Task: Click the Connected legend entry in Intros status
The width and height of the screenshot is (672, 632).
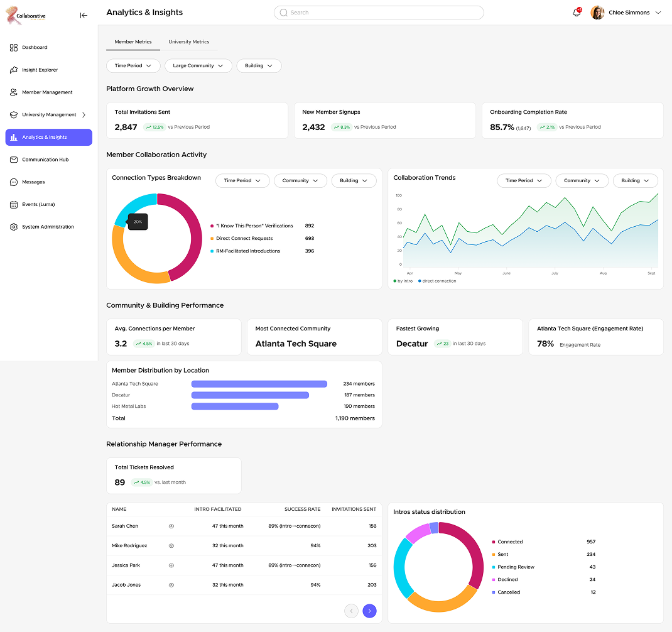Action: tap(507, 542)
